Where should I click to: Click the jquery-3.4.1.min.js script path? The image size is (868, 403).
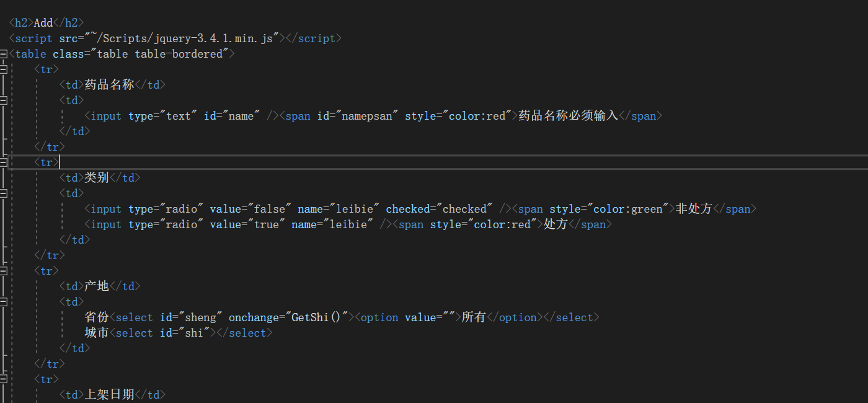pos(185,38)
